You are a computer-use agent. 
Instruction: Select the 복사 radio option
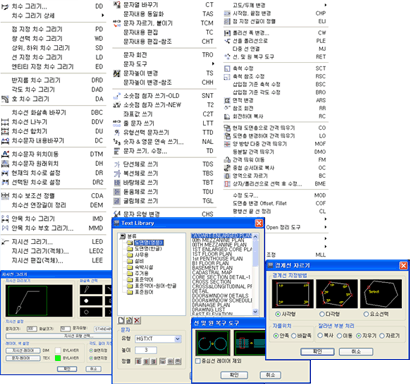(320, 335)
